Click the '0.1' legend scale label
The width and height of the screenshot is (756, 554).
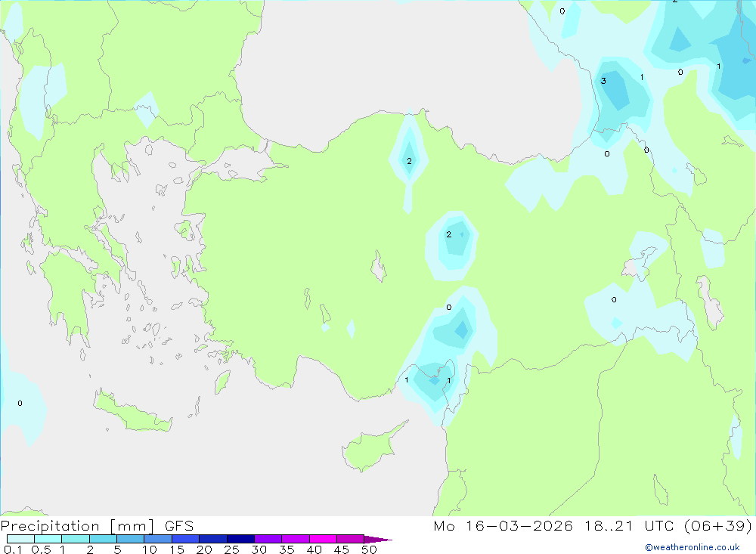[13, 549]
